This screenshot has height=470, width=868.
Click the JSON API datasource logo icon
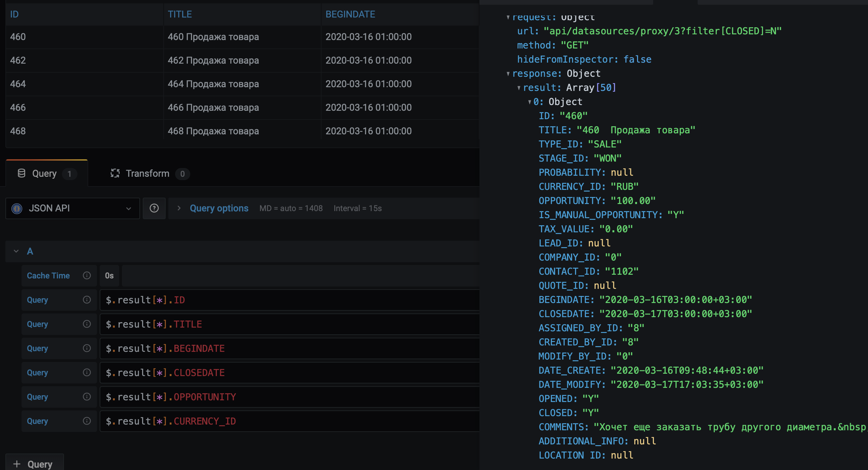click(x=17, y=208)
